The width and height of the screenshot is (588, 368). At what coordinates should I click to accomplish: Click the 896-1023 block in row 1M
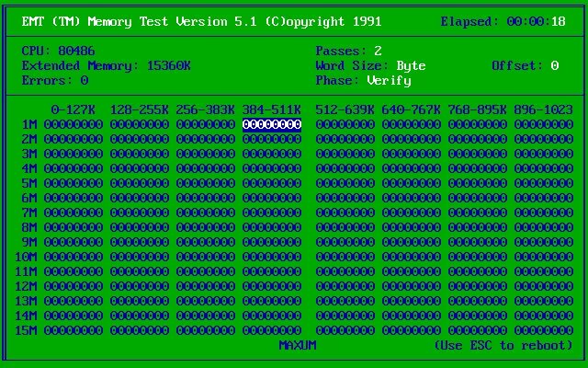(x=544, y=124)
